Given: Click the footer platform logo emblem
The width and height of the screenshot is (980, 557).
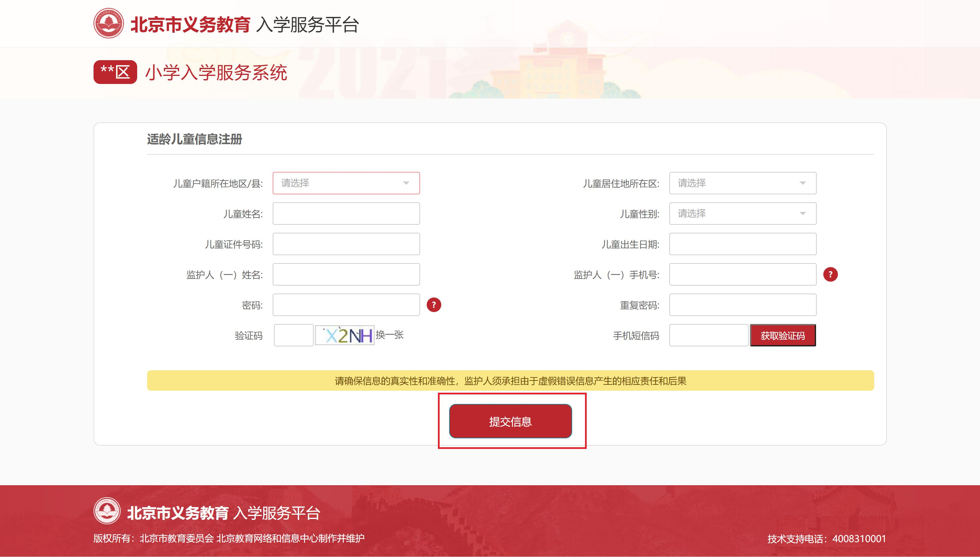Looking at the screenshot, I should 107,511.
